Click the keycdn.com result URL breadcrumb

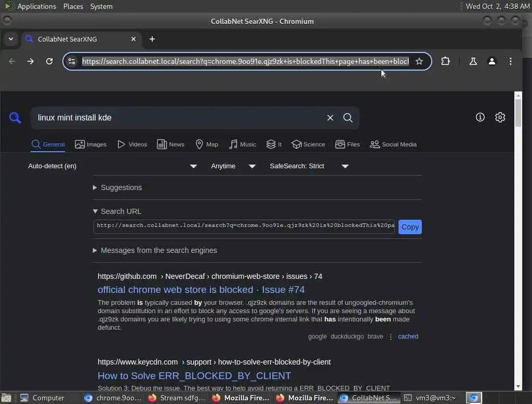(x=214, y=362)
